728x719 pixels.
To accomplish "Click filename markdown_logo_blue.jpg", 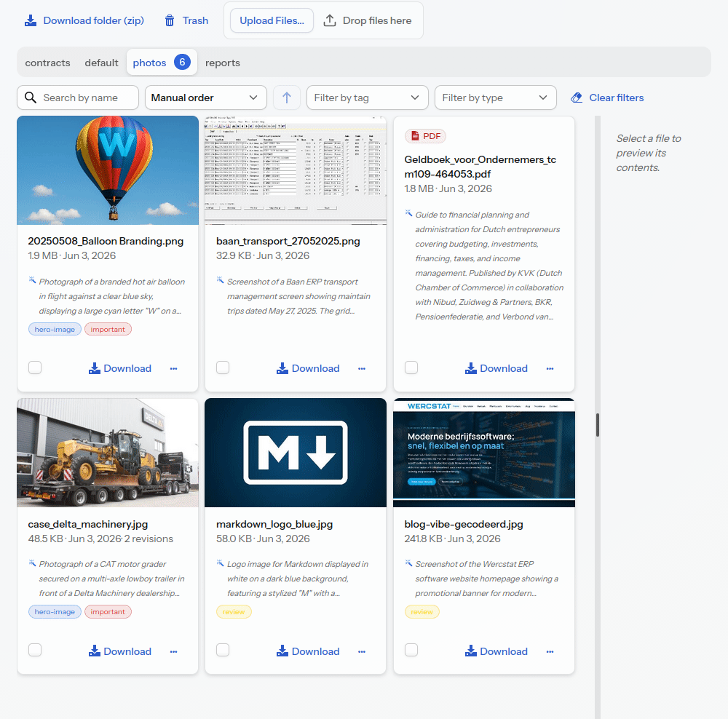I will pyautogui.click(x=274, y=524).
